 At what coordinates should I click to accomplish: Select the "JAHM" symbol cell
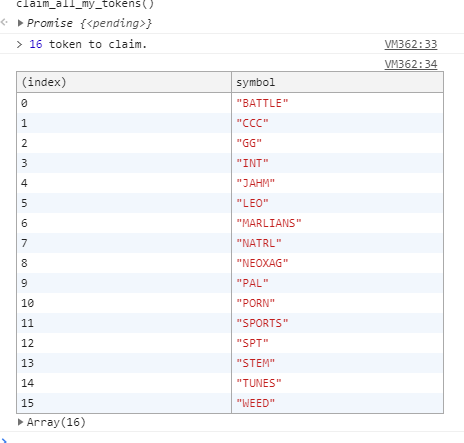tap(337, 183)
